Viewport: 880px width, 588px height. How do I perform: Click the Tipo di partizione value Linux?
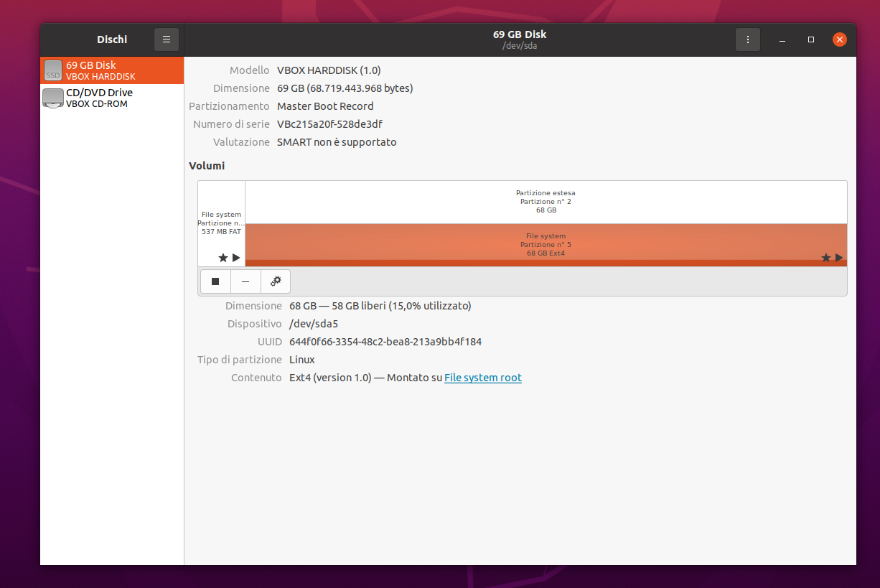pos(302,360)
